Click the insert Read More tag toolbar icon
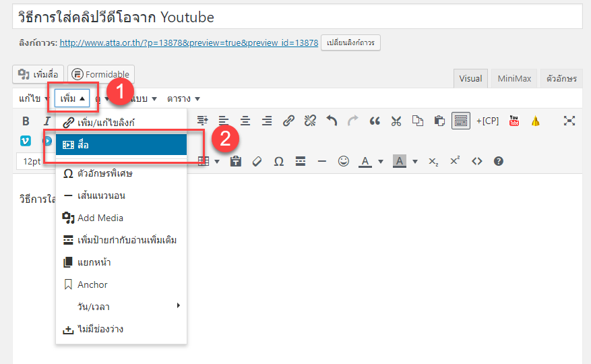Image resolution: width=591 pixels, height=364 pixels. [301, 162]
